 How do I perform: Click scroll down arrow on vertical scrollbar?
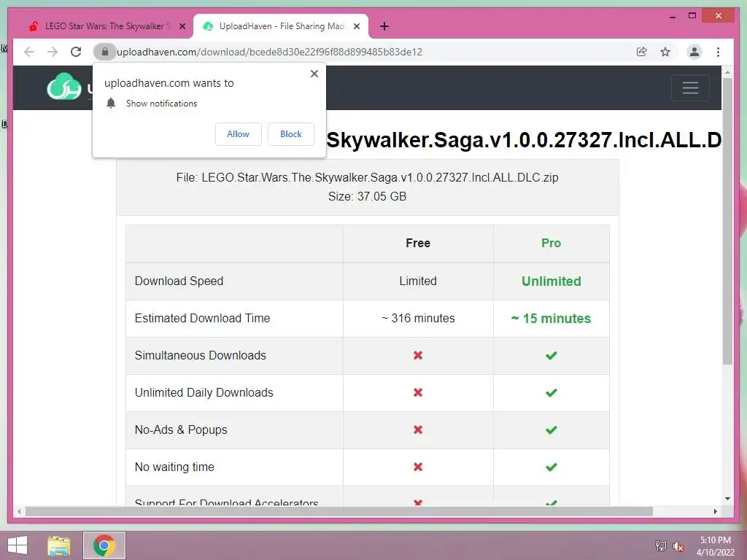(x=727, y=499)
